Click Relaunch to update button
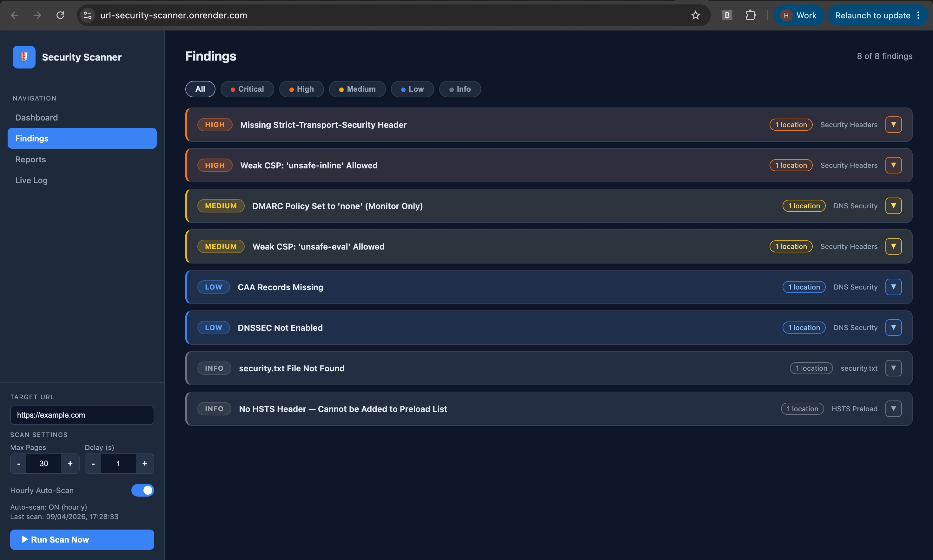This screenshot has height=560, width=933. 872,15
